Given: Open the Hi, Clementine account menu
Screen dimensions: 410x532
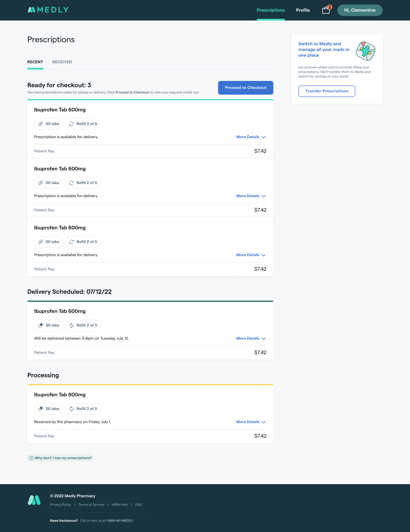Looking at the screenshot, I should point(360,10).
